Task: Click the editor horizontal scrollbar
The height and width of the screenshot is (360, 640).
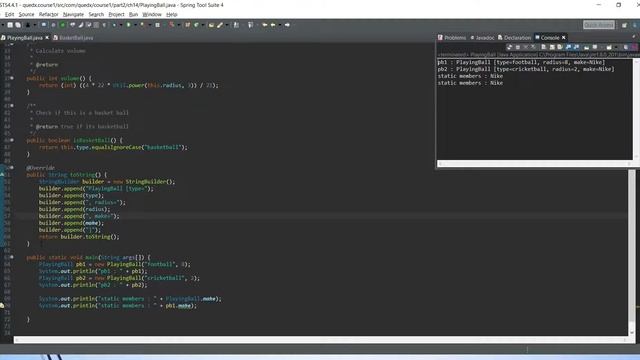Action: pos(320,340)
